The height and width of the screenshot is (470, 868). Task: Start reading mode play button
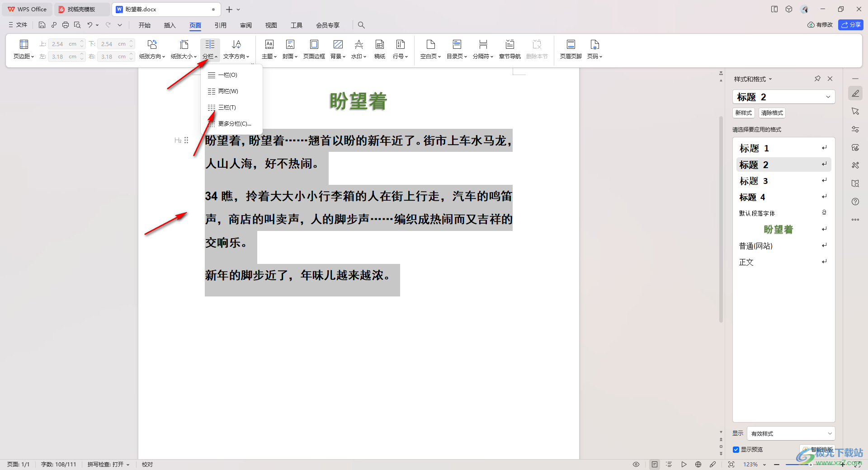coord(684,464)
